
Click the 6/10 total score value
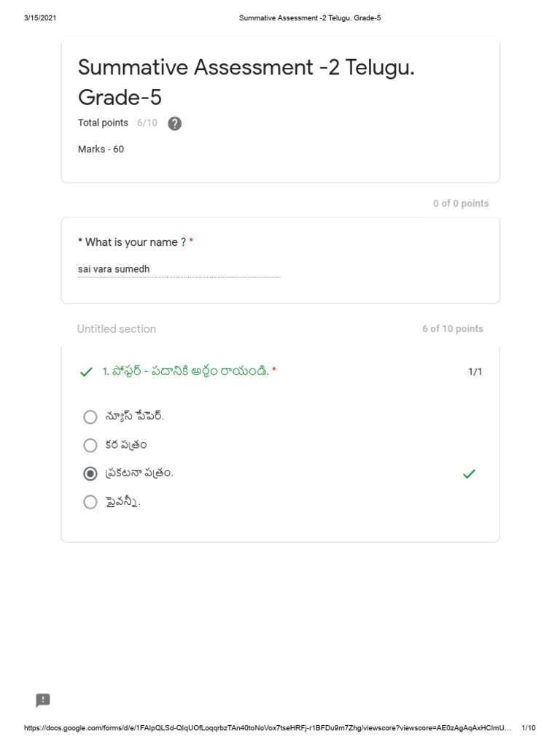[x=147, y=123]
